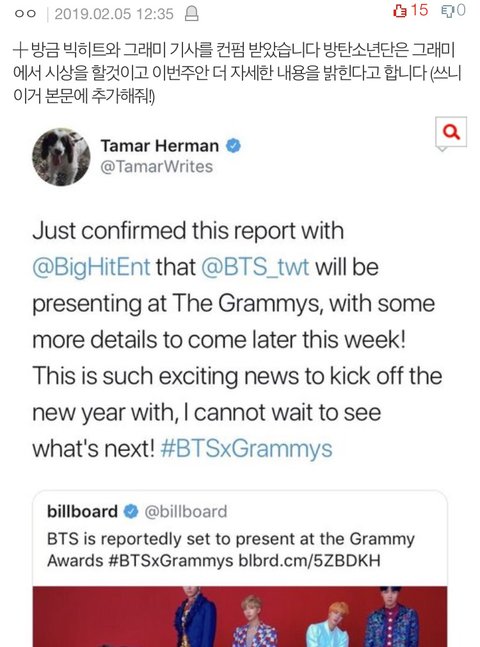This screenshot has width=480, height=647.
Task: Click the billboard account name
Action: (x=83, y=512)
